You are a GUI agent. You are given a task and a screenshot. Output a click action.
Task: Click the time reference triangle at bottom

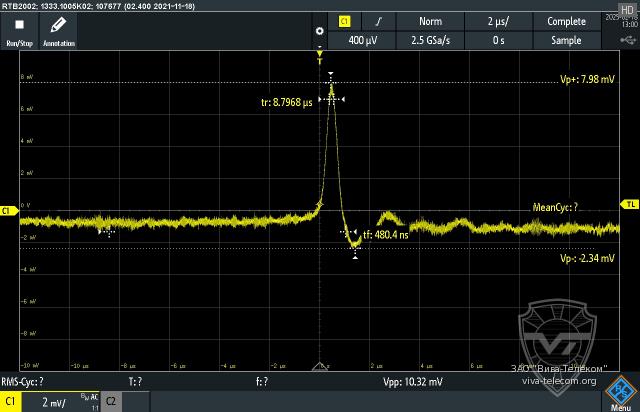point(320,366)
